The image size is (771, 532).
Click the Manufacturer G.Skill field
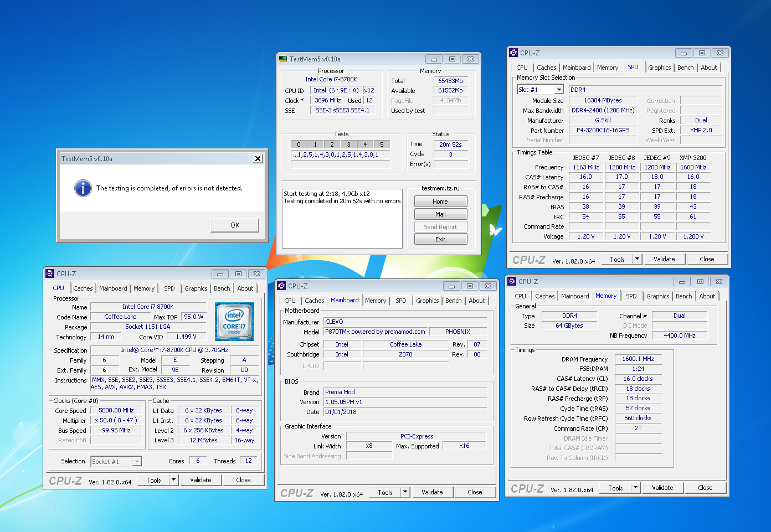[603, 120]
